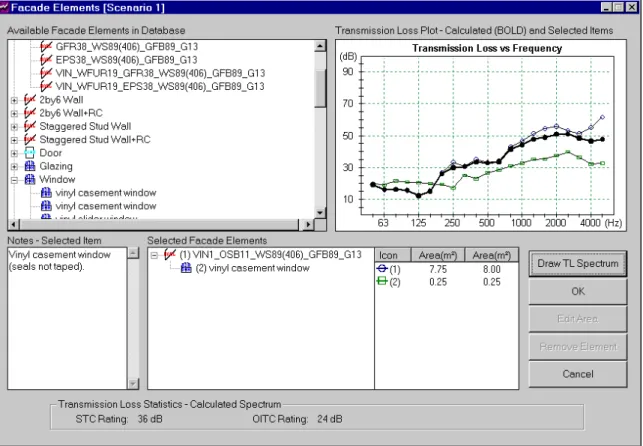643x446 pixels.
Task: Click the Cancel button
Action: [578, 374]
